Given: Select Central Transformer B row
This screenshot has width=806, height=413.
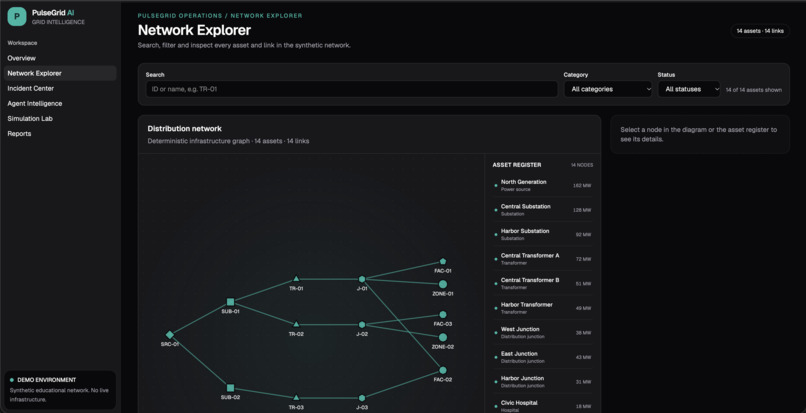Looking at the screenshot, I should 543,283.
